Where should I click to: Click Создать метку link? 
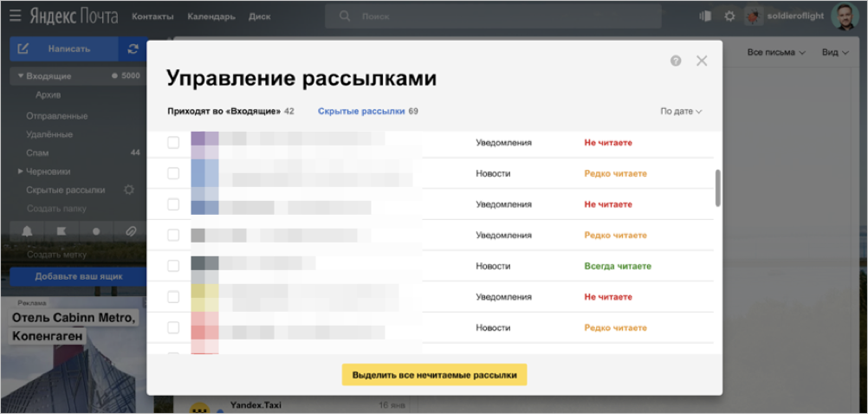coord(57,255)
